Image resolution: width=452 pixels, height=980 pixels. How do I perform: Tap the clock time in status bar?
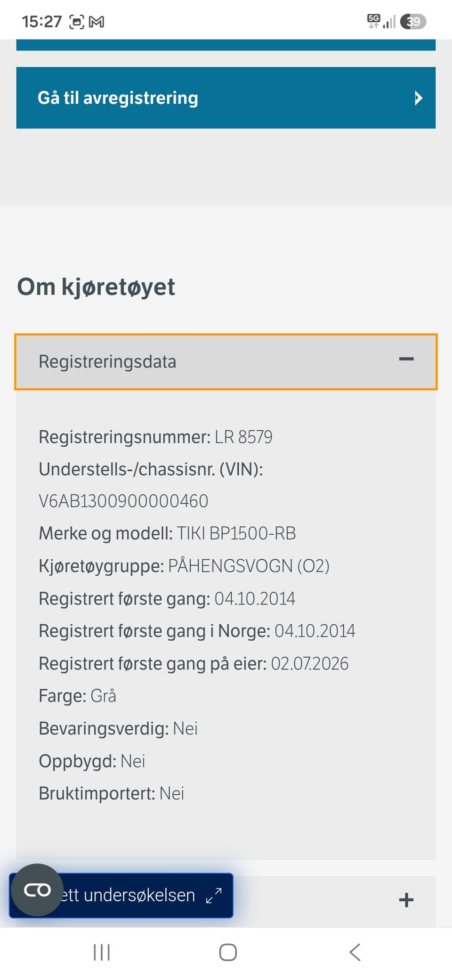coord(42,22)
